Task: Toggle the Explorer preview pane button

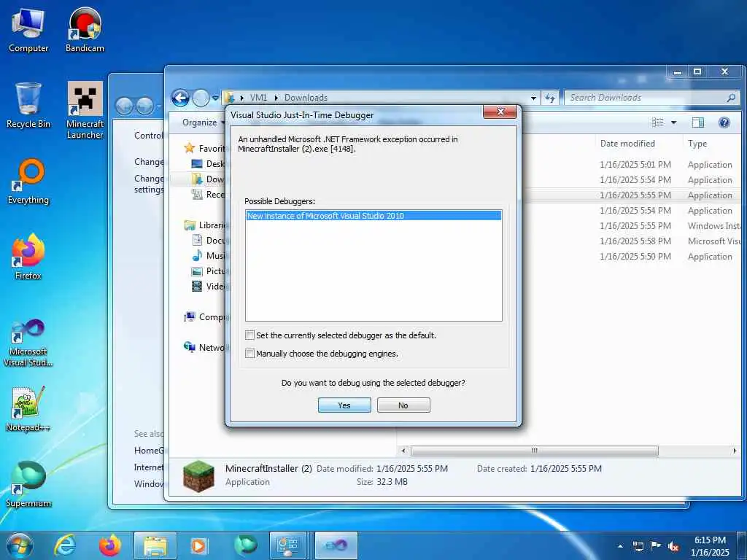Action: coord(698,122)
